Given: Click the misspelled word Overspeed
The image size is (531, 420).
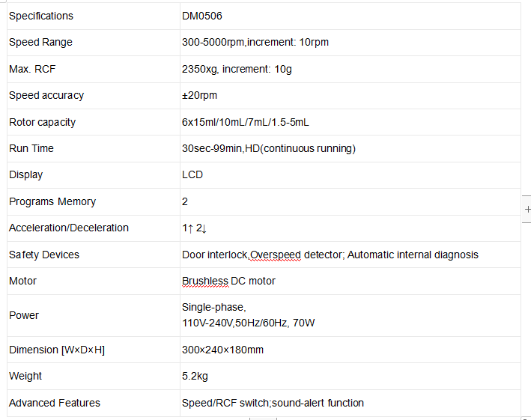Looking at the screenshot, I should pos(274,255).
